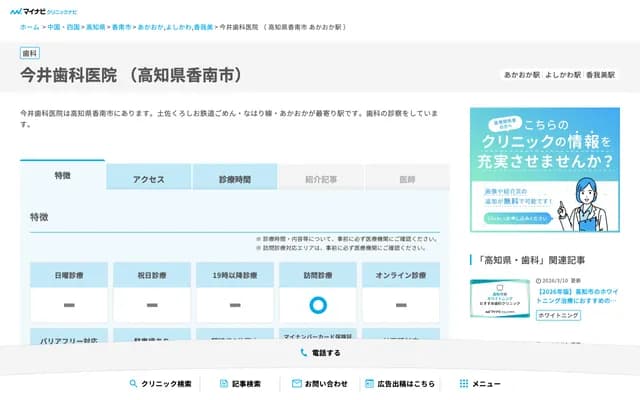Click the document icon for 記事検索
Screen dimensions: 640x400
223,383
